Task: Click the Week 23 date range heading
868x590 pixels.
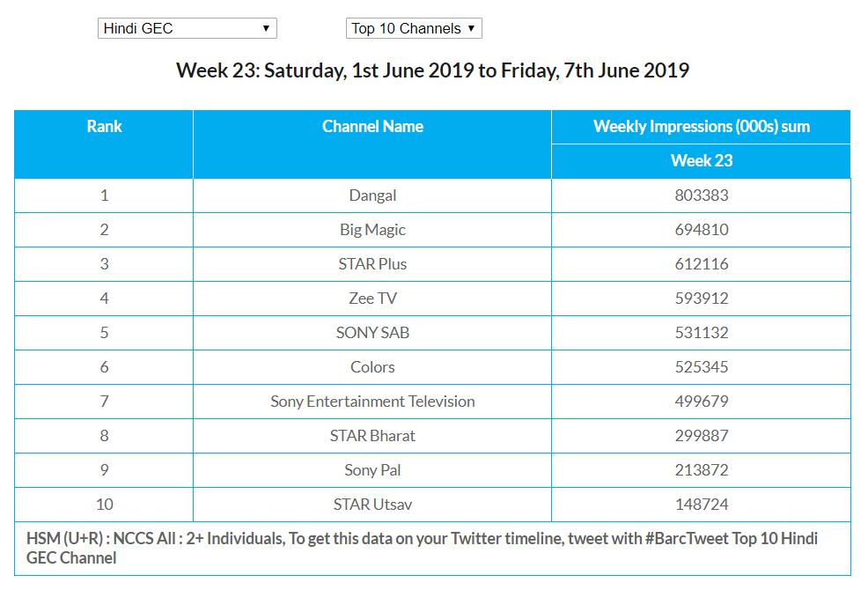Action: click(x=432, y=70)
